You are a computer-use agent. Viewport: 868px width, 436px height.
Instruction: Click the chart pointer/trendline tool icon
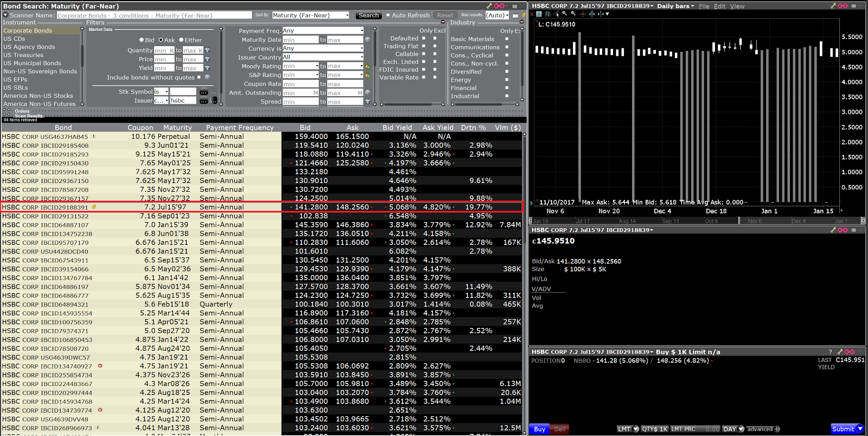click(x=556, y=14)
